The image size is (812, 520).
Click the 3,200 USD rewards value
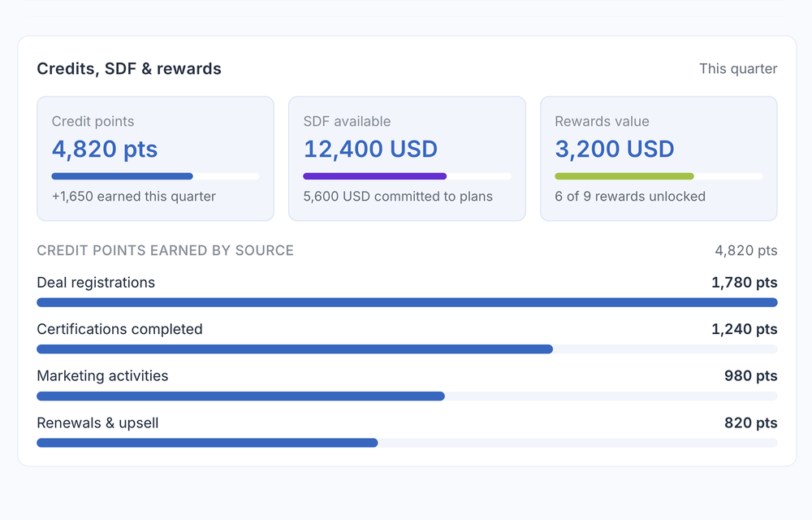(615, 149)
